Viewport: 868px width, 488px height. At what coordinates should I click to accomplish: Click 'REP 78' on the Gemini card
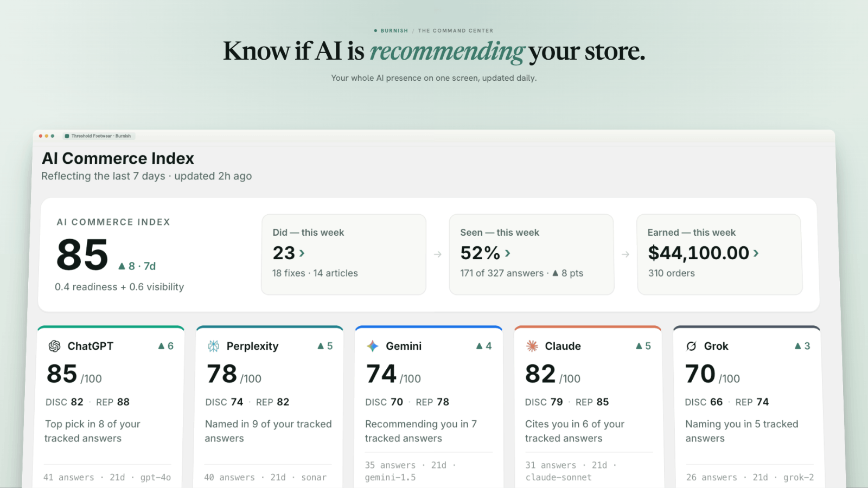(432, 402)
